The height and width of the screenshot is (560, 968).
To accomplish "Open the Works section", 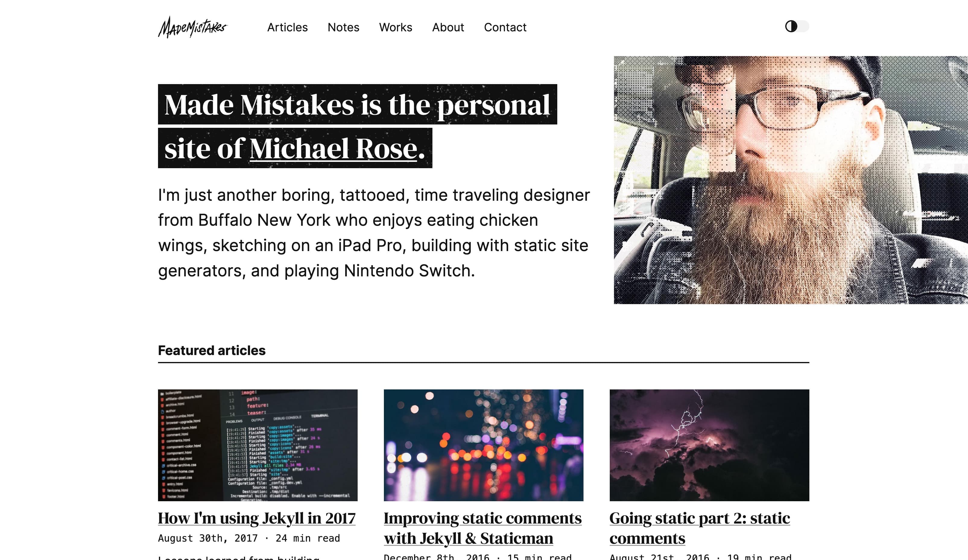I will click(x=396, y=27).
